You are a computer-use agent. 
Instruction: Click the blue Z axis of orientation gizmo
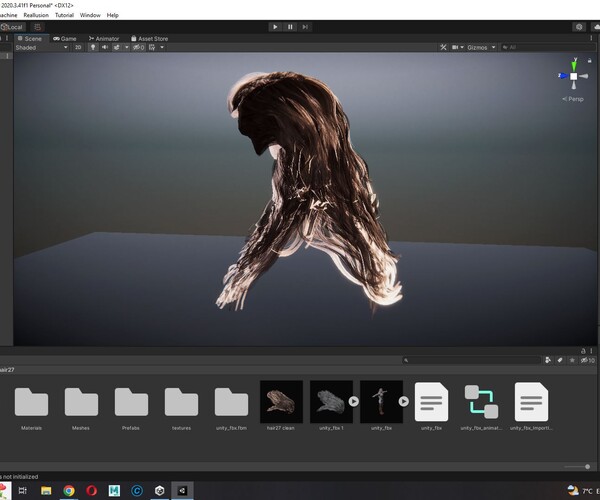(x=563, y=76)
